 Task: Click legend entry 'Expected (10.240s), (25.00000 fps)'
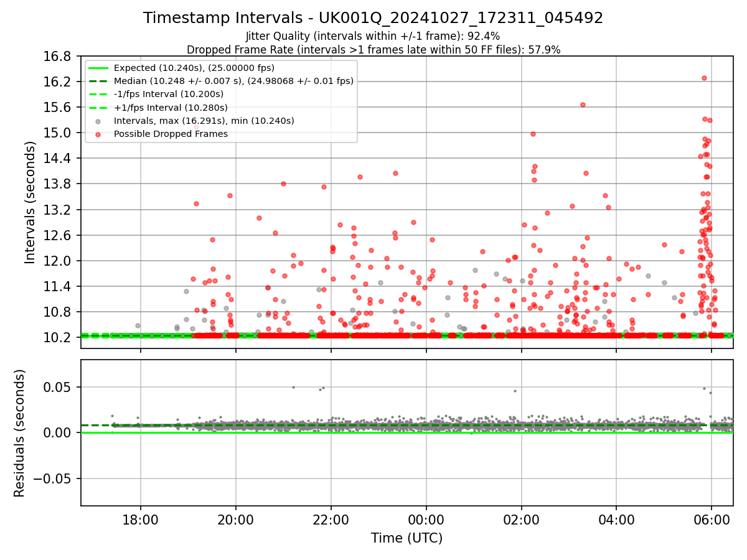[194, 68]
